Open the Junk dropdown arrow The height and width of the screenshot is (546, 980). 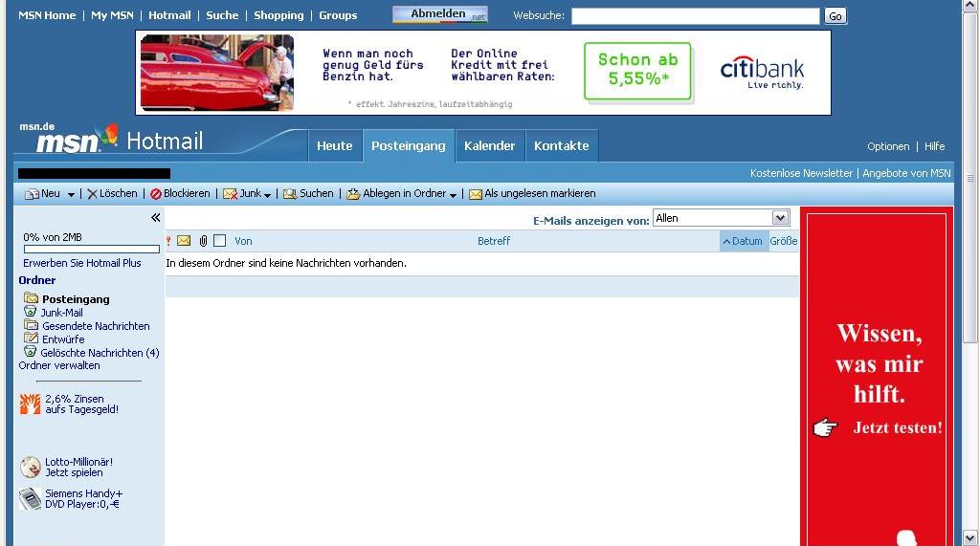(268, 195)
